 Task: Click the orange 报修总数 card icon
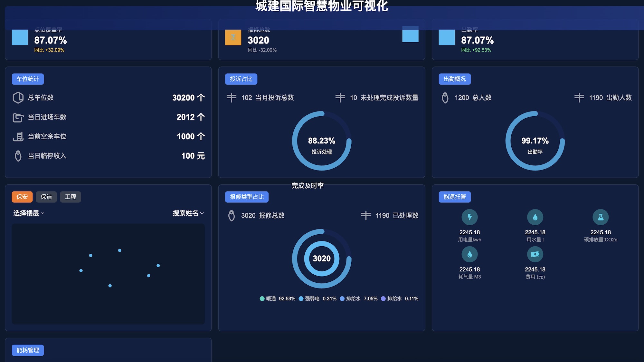pyautogui.click(x=233, y=37)
